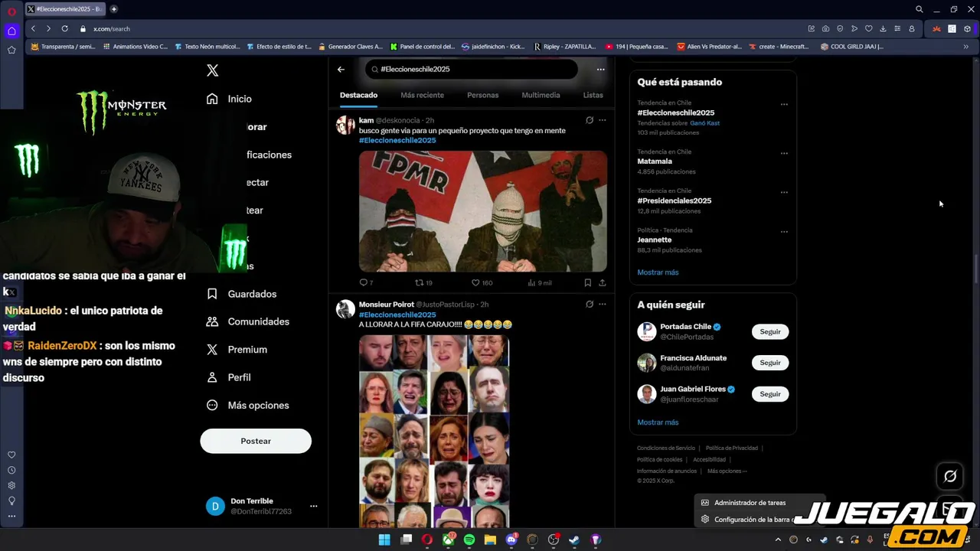Click the Ganó Kast link
The width and height of the screenshot is (980, 551).
(704, 122)
